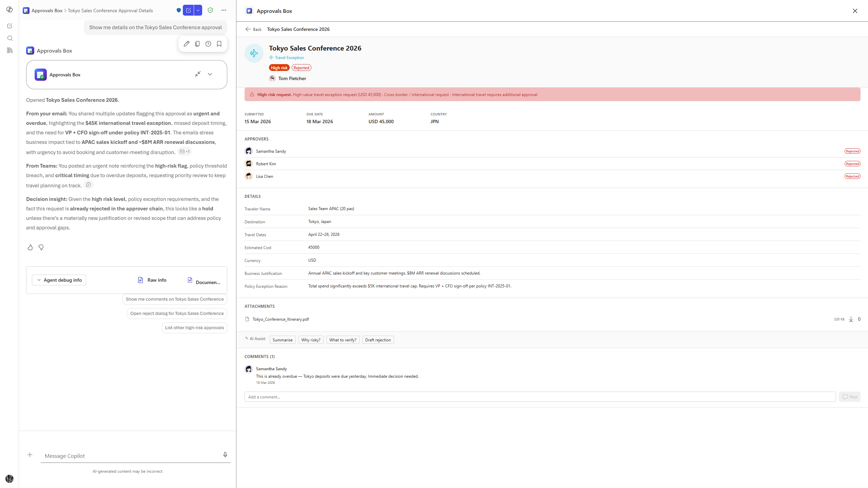868x488 pixels.
Task: Copy the prompt message
Action: tap(197, 44)
